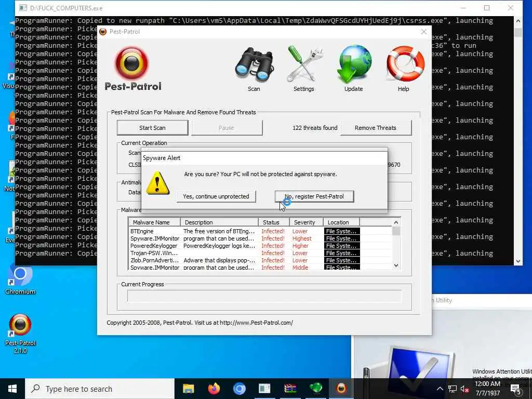Click the Higher severity cell
This screenshot has height=399, width=532.
300,246
